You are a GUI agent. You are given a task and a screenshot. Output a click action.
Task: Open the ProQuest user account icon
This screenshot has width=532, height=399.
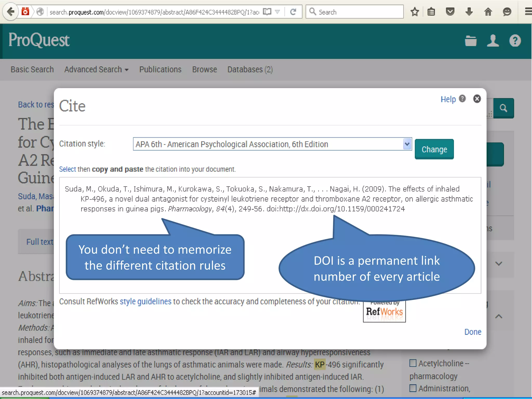coord(493,41)
